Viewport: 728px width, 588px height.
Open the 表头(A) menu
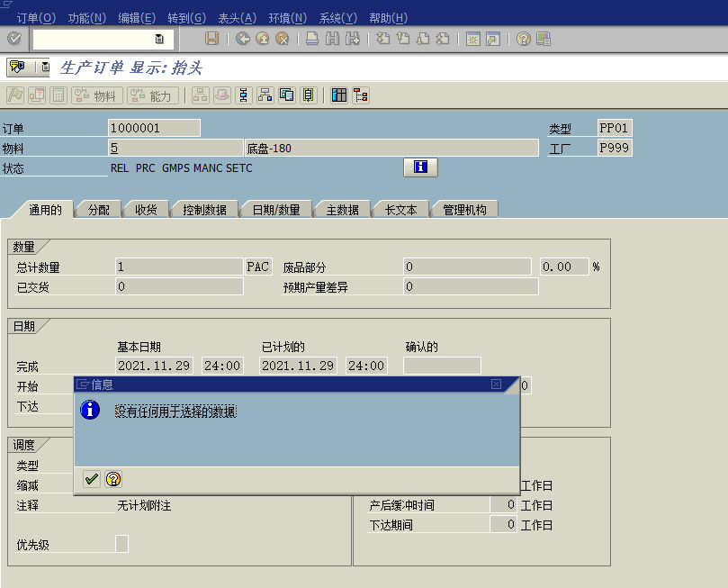pyautogui.click(x=238, y=18)
